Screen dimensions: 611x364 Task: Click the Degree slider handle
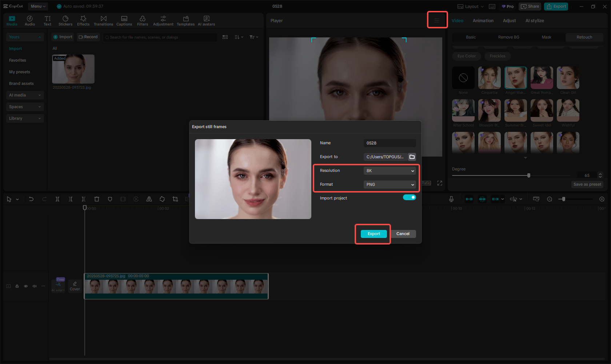(x=529, y=175)
